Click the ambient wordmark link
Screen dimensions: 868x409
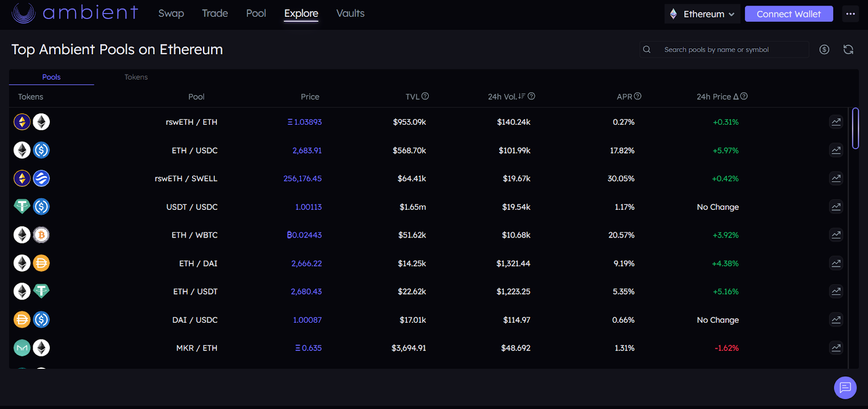tap(91, 12)
